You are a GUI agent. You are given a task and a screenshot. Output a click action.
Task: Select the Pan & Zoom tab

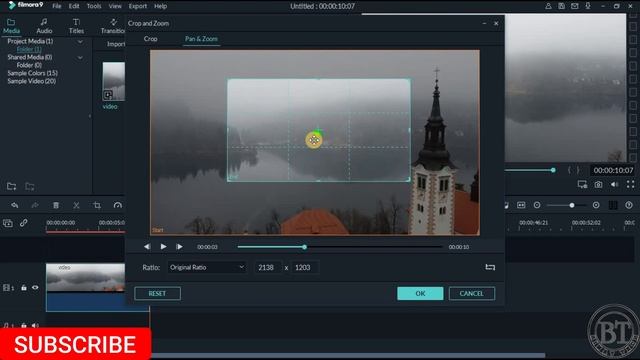201,39
